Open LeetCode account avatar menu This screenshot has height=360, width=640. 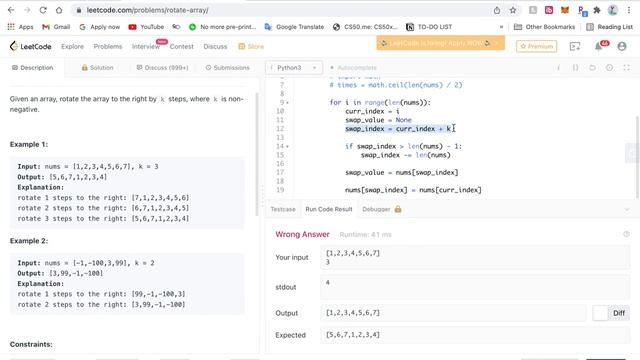622,47
